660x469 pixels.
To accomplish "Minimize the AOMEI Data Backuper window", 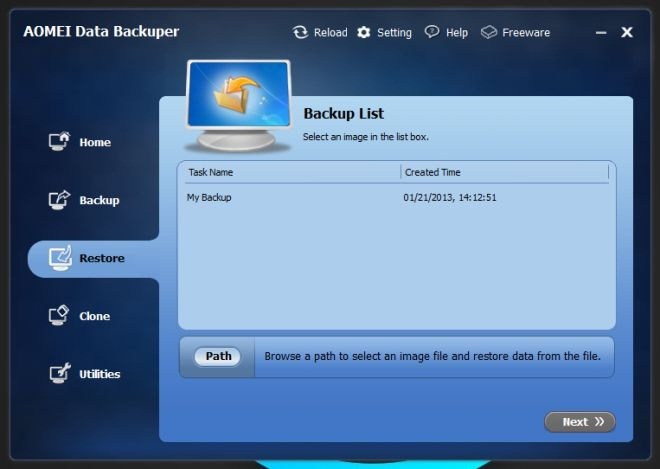I will point(601,32).
